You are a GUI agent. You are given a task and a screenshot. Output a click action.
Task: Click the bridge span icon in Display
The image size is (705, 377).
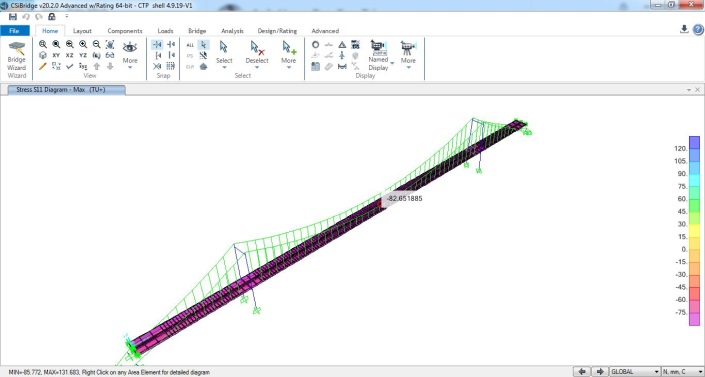coord(342,66)
